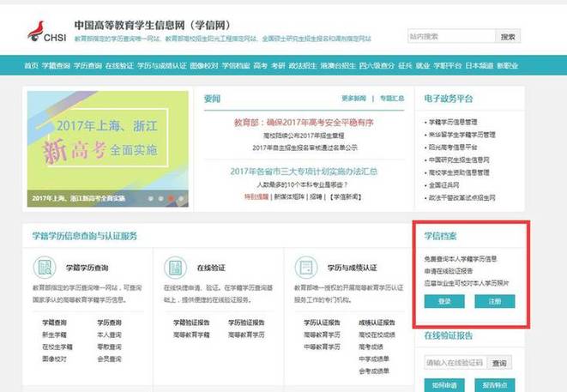The width and height of the screenshot is (567, 392).
Task: Open headline 教育部：确保2017年高考安全平稳有序
Action: pyautogui.click(x=304, y=123)
